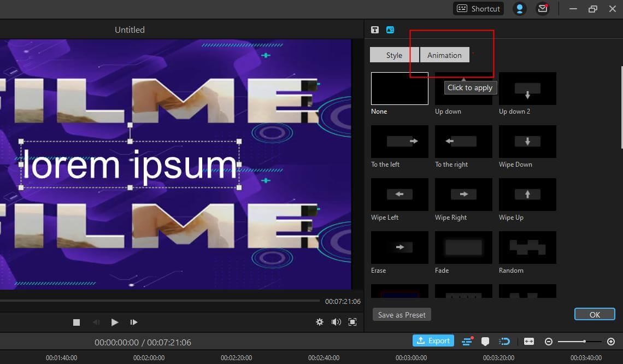This screenshot has height=364, width=623.
Task: Click the top-left corner handle of text box
Action: (21, 142)
